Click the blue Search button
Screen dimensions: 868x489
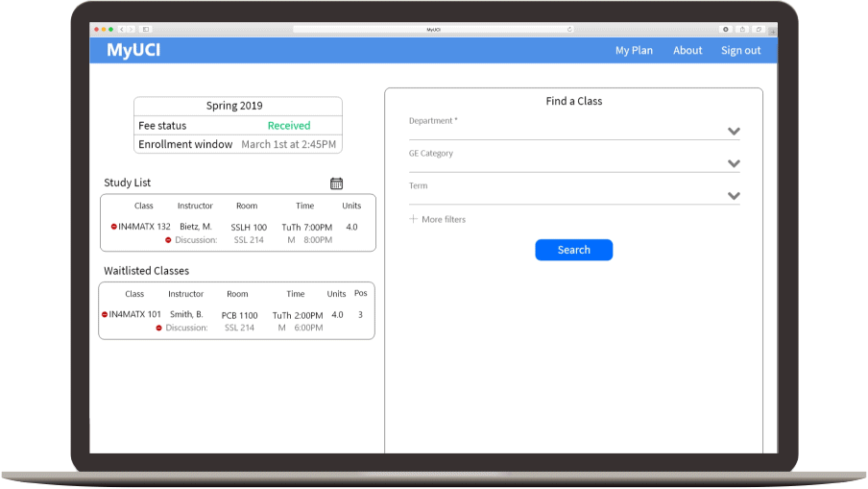[x=573, y=250]
